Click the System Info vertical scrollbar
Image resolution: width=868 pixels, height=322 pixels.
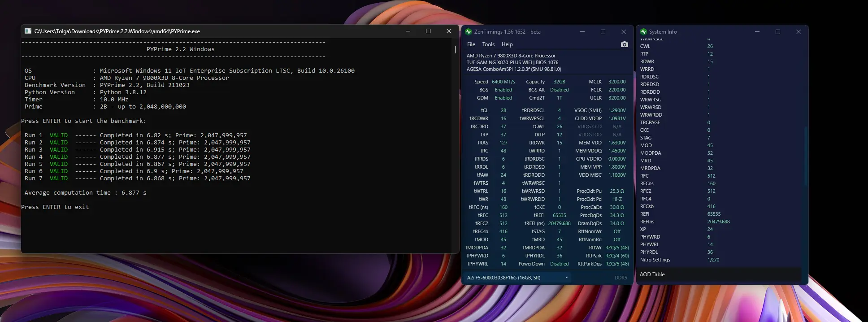[805, 156]
